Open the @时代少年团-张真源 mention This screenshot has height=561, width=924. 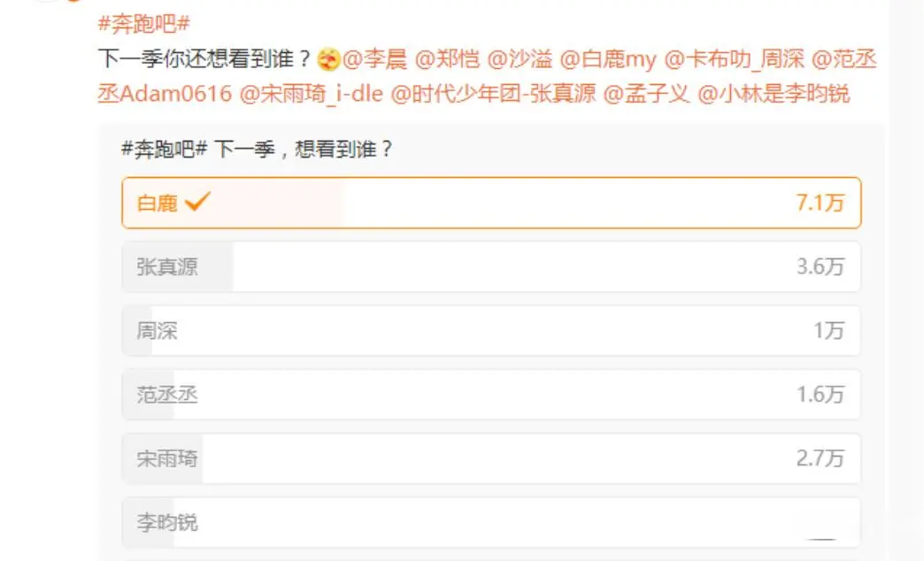[493, 94]
